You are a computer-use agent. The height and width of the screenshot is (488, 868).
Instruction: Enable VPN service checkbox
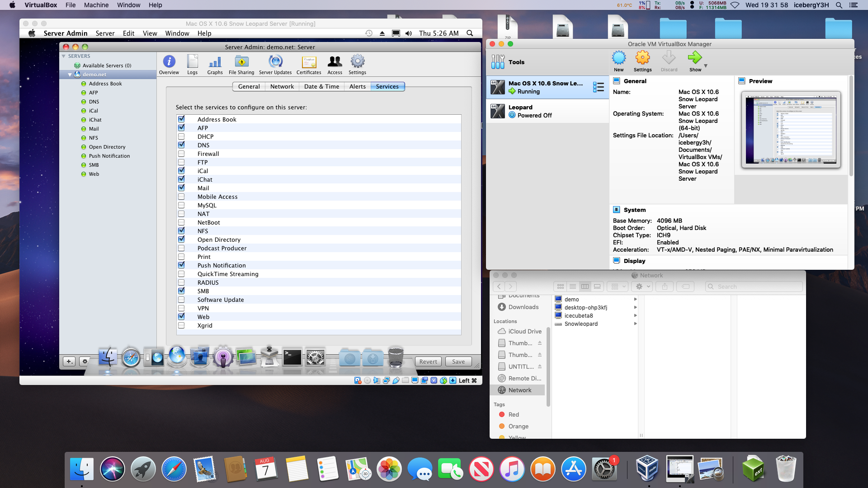point(181,308)
